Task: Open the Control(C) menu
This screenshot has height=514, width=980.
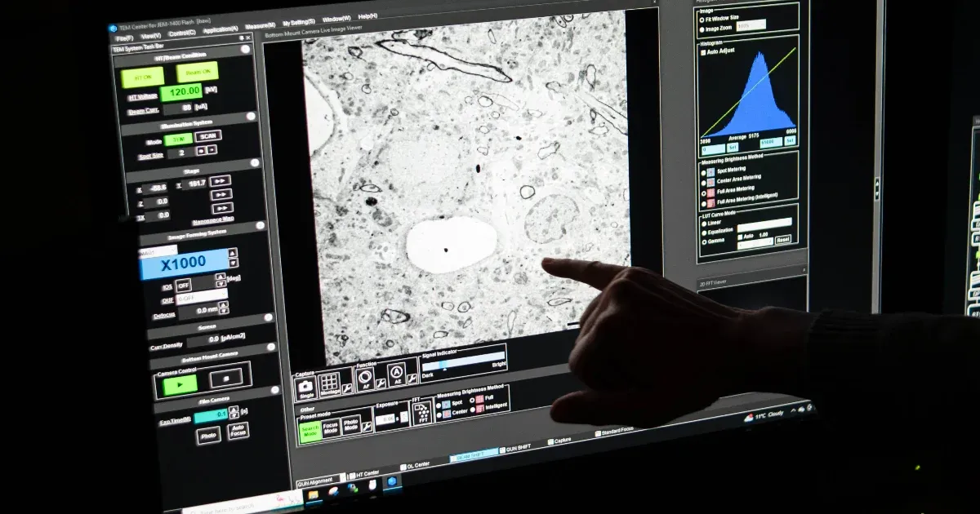Action: tap(181, 33)
